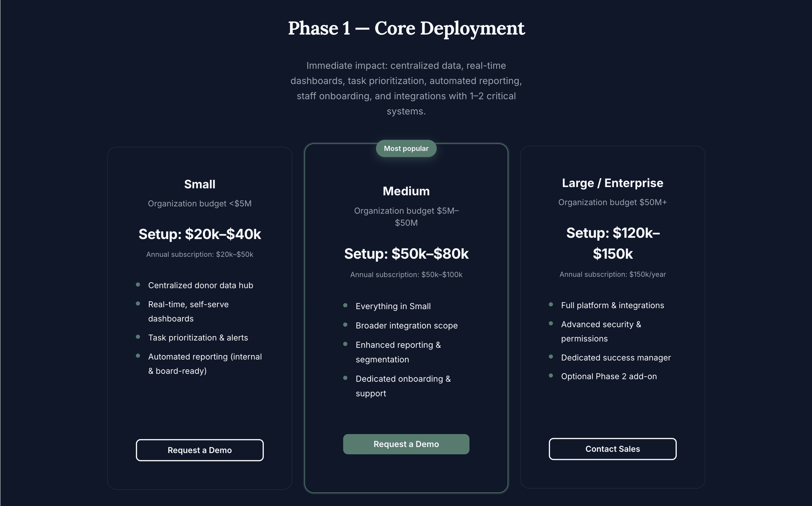Click the Optional Phase 2 add-on feature
The width and height of the screenshot is (812, 506).
coord(609,377)
